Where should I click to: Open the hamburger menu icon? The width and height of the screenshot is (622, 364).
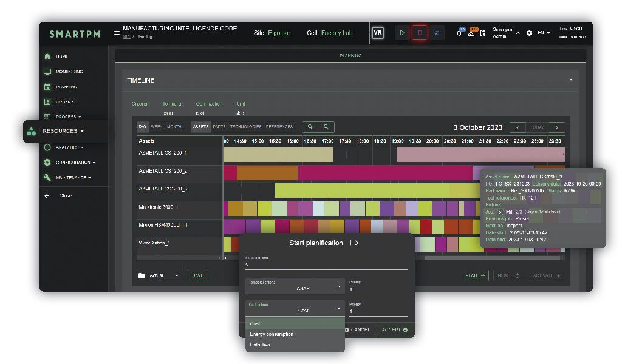[117, 33]
